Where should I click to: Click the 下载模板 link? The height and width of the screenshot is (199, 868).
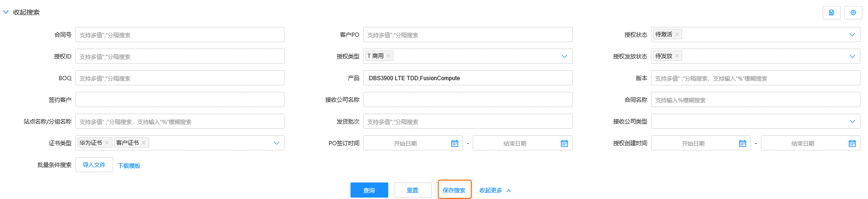(129, 166)
